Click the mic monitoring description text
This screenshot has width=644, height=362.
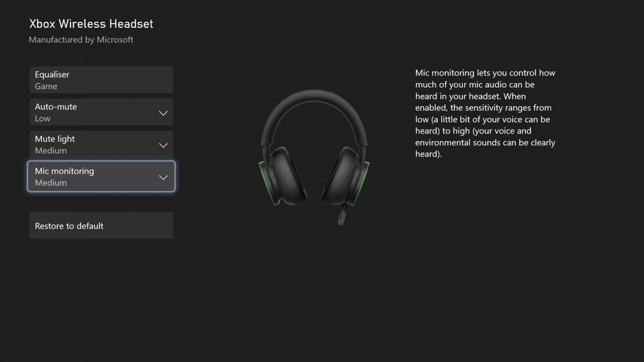485,113
